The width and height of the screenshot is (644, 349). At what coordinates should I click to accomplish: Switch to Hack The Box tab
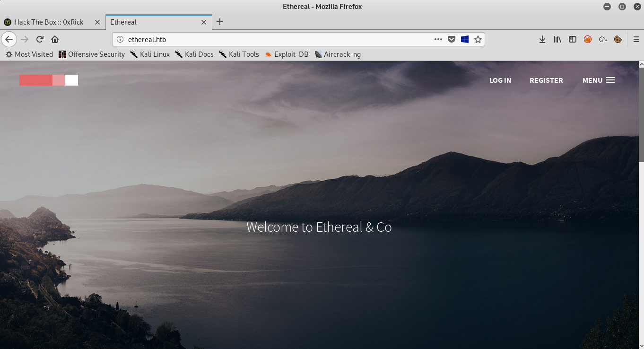click(x=49, y=22)
